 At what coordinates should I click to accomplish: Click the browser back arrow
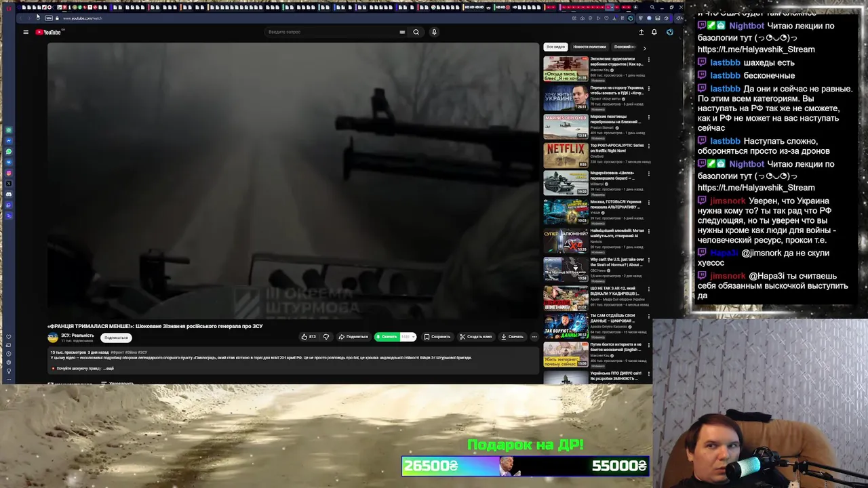20,18
